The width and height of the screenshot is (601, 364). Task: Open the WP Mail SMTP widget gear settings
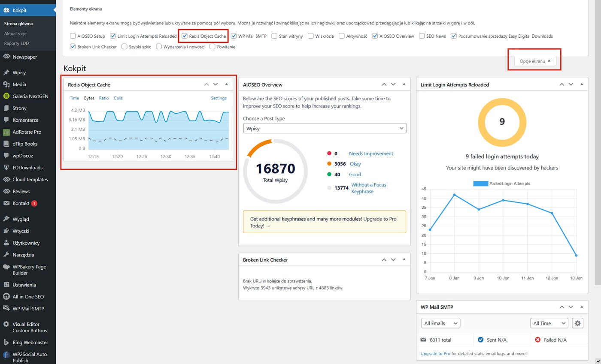[577, 323]
